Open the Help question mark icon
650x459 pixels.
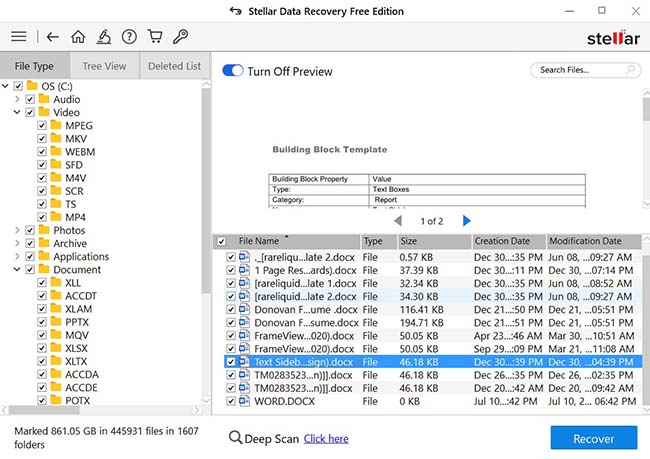tap(129, 37)
